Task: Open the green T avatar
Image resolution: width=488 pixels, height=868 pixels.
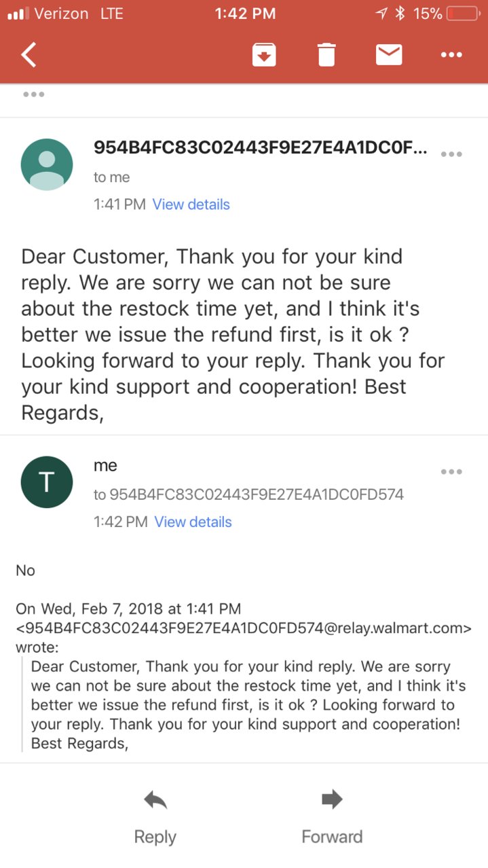Action: click(x=47, y=482)
